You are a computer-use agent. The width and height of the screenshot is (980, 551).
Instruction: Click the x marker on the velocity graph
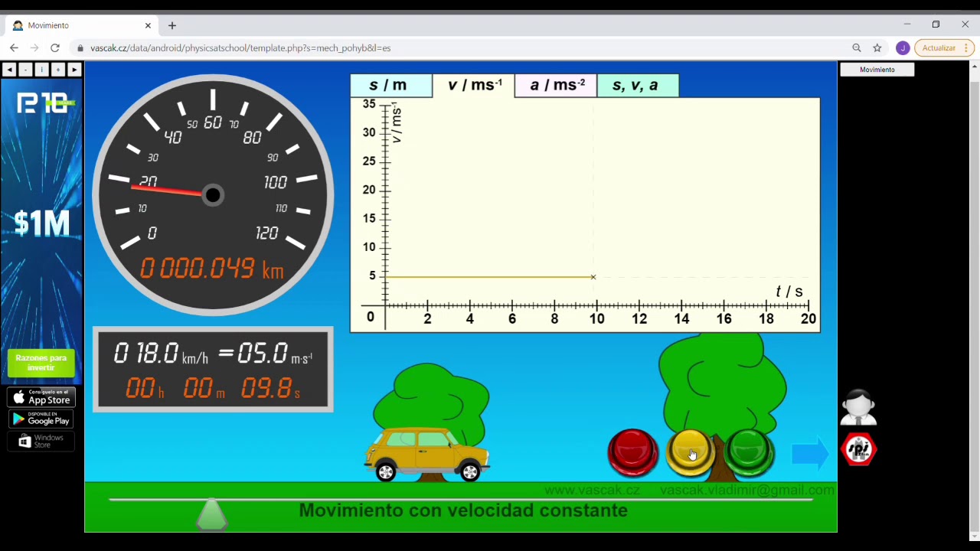[593, 277]
